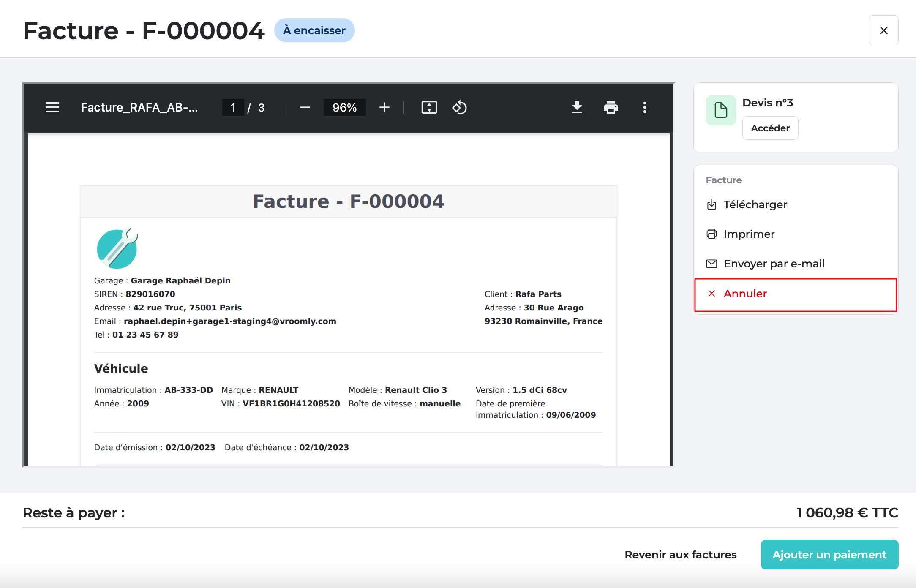
Task: Click the Adresse 30 Rue Arago text
Action: click(534, 308)
